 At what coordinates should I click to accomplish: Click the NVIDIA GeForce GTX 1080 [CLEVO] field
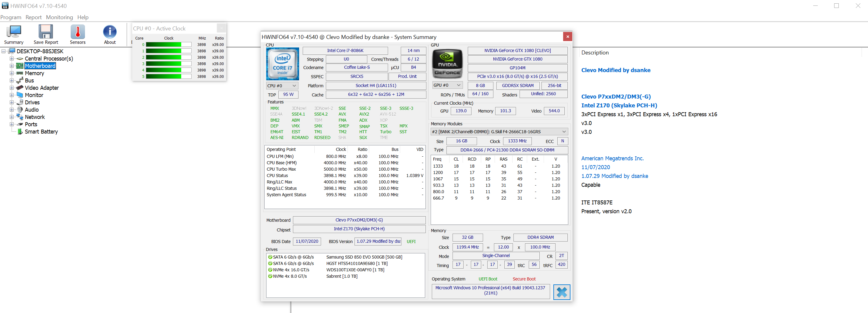(517, 50)
